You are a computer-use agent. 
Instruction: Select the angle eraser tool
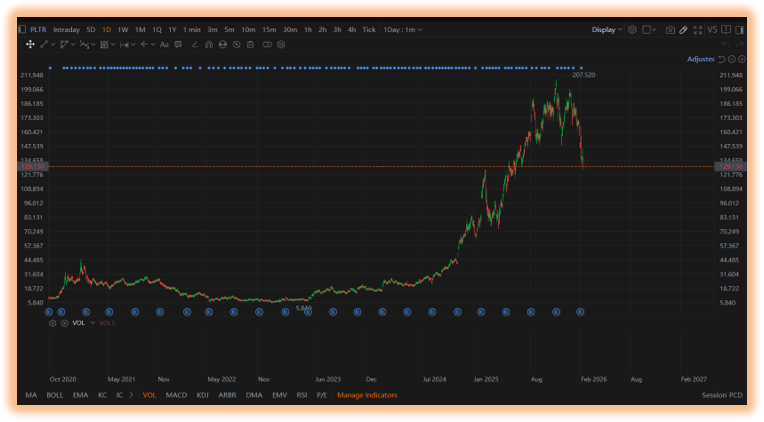tap(194, 44)
